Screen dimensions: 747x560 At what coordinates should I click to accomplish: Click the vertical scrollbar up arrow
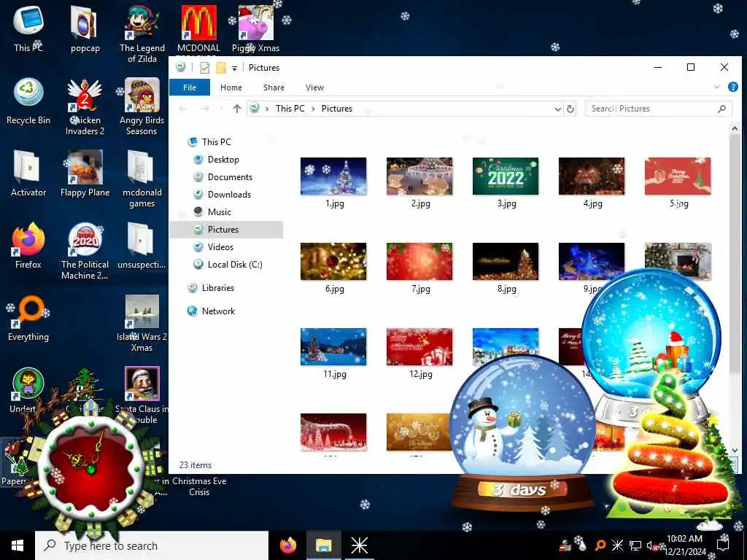pyautogui.click(x=734, y=128)
